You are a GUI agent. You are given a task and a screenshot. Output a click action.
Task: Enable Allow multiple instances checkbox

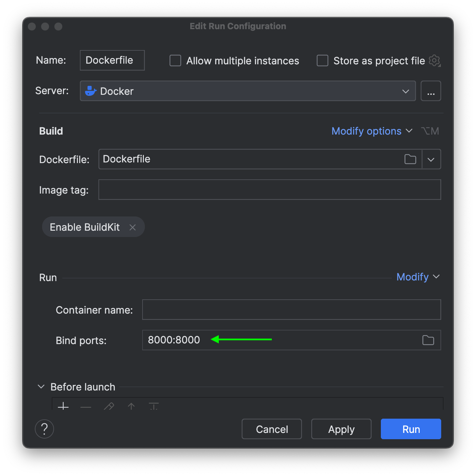coord(175,61)
